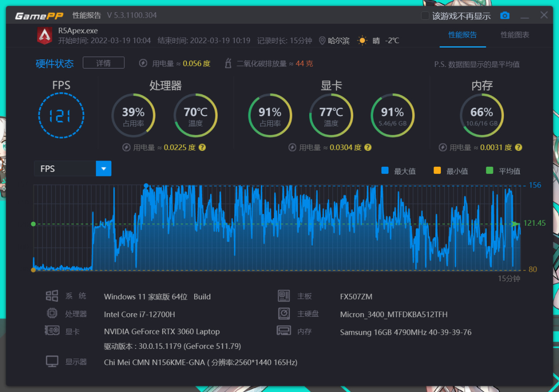Click the green average marker on the chart's left edge

pos(33,224)
